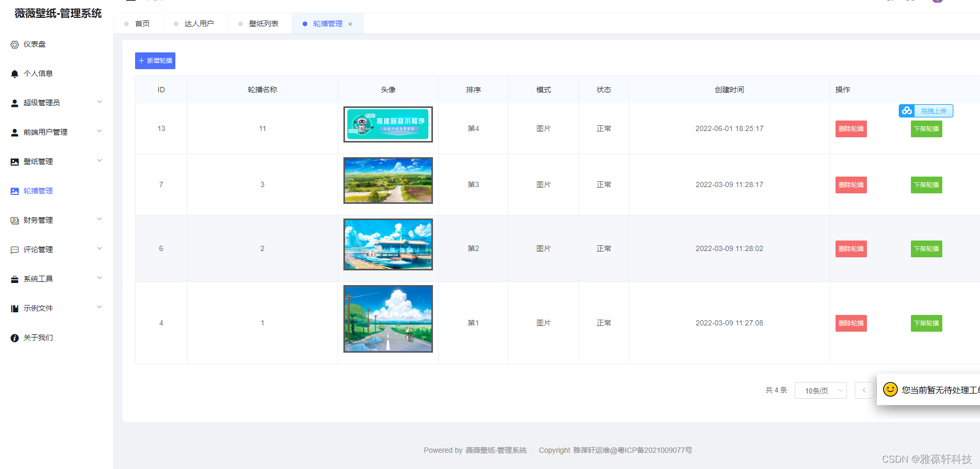The width and height of the screenshot is (980, 469).
Task: Click the carousel management image icon
Action: (15, 191)
